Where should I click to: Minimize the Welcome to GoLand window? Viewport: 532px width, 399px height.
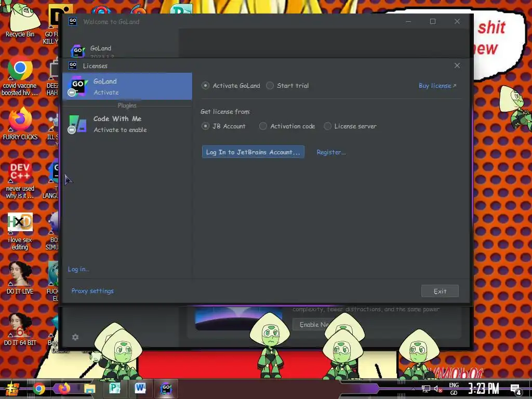[x=408, y=21]
